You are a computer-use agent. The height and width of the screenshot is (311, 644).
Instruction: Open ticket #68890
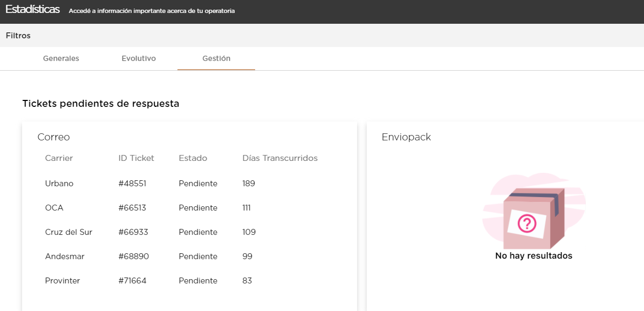pyautogui.click(x=133, y=256)
